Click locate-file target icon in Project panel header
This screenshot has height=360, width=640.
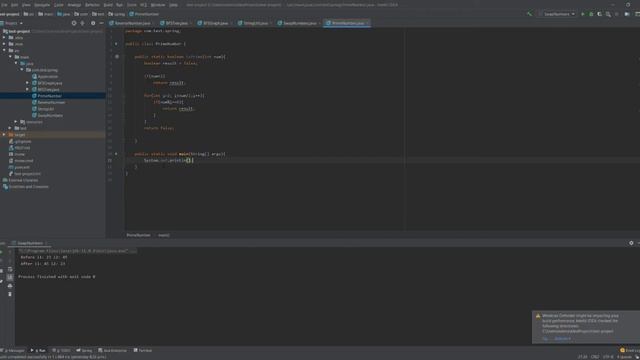click(x=74, y=23)
